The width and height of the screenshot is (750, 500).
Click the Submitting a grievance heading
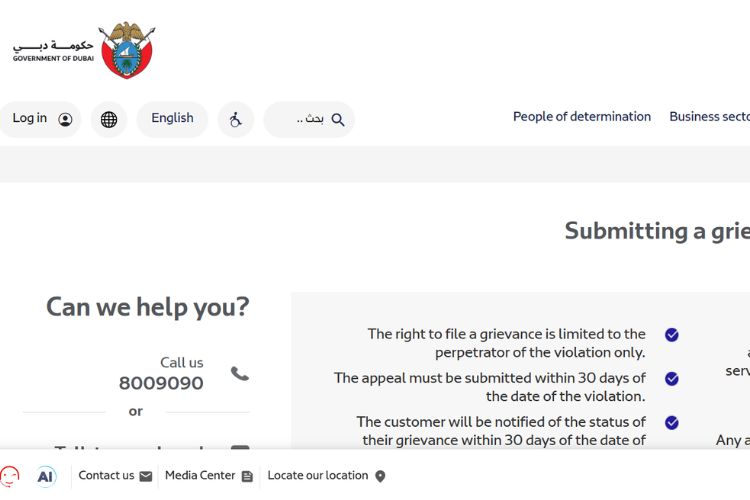pyautogui.click(x=657, y=231)
